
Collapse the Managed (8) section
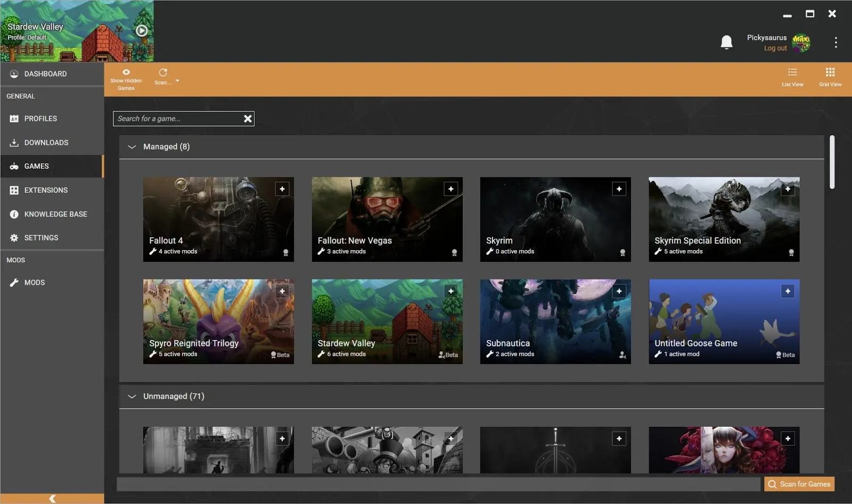(132, 147)
